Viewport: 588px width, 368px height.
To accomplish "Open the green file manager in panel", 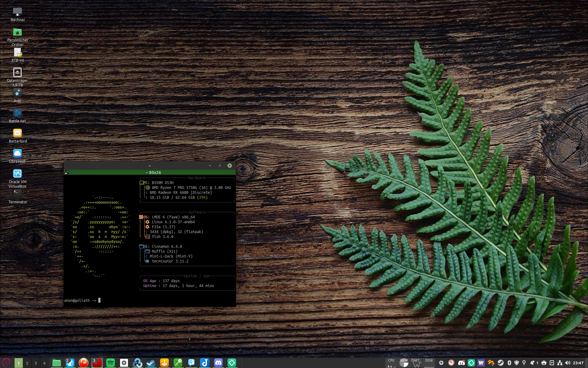I will [x=57, y=363].
